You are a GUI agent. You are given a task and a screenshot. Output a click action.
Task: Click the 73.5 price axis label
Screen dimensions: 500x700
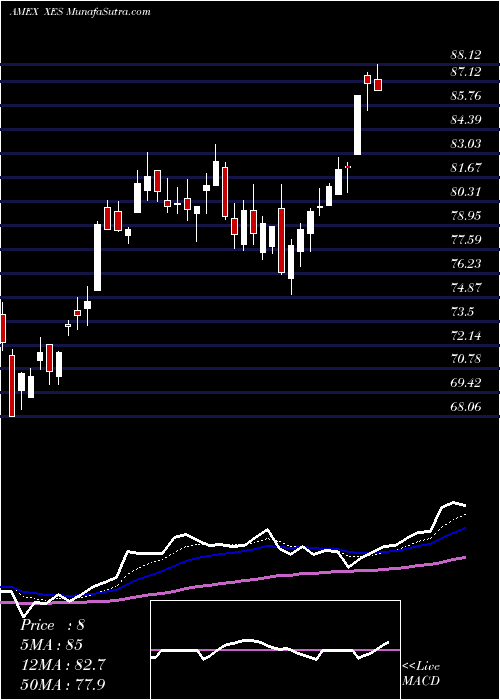tap(462, 312)
